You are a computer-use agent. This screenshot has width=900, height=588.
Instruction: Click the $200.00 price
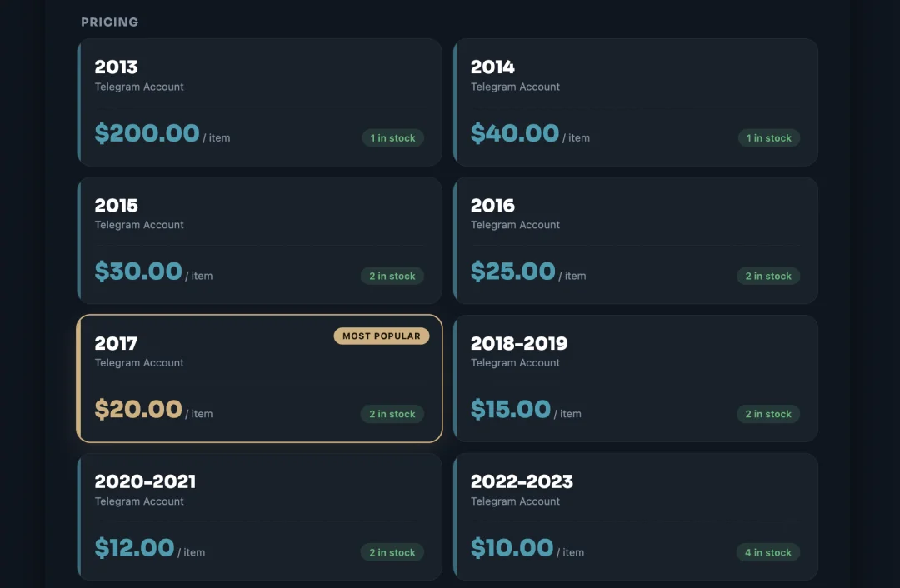(147, 133)
